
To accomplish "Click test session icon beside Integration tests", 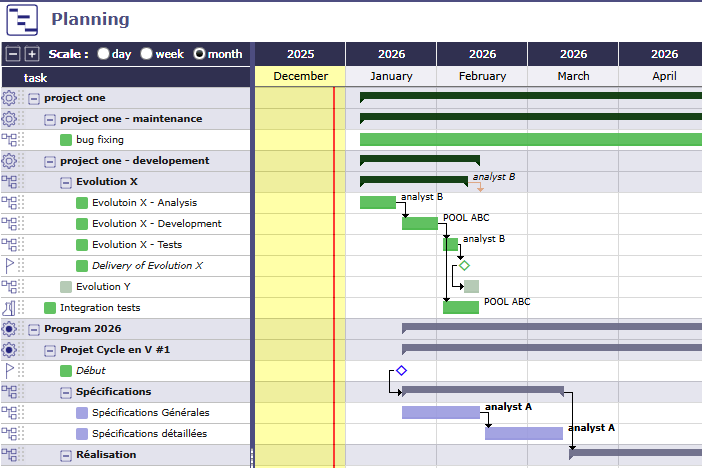I will 10,308.
